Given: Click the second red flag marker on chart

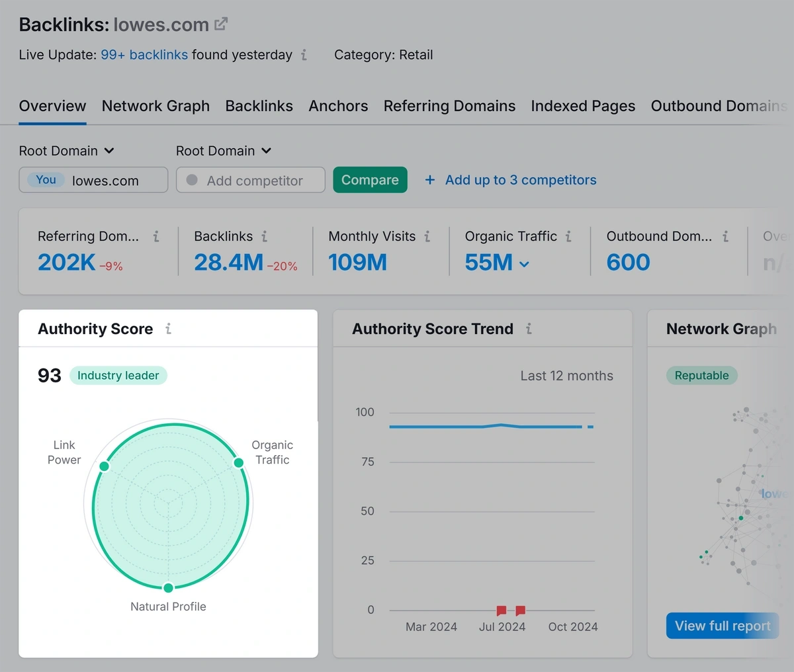Looking at the screenshot, I should tap(520, 610).
